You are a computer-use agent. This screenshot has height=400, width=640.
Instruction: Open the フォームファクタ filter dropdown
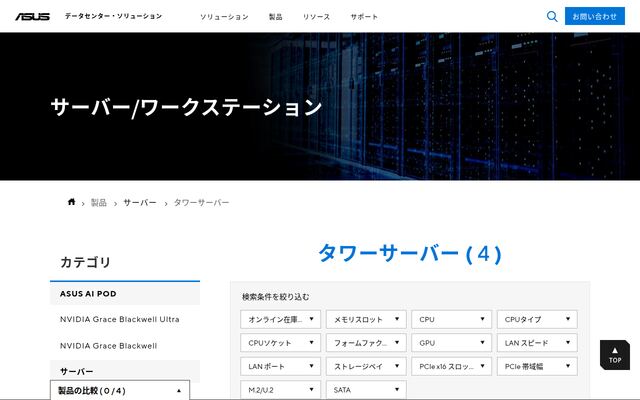click(366, 343)
